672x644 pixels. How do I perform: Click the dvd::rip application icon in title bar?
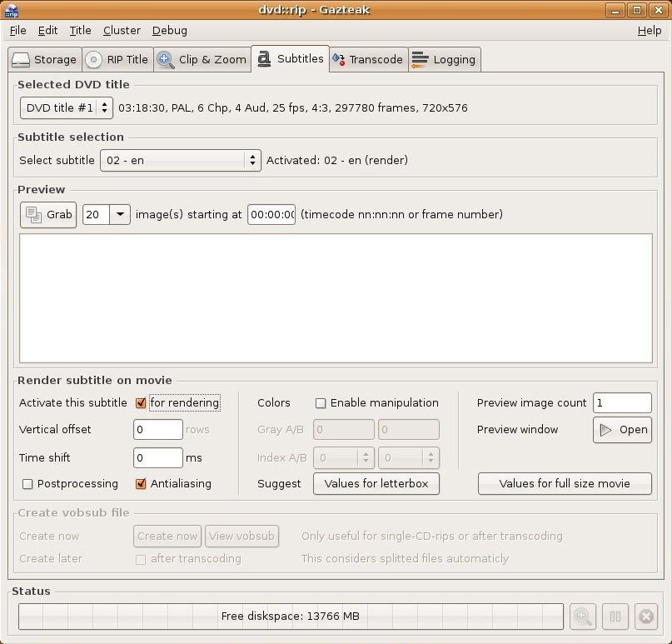click(x=12, y=10)
